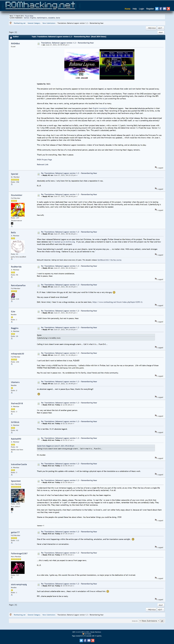Click Dzumeister's avatar image
The width and height of the screenshot is (174, 644).
pos(18,209)
